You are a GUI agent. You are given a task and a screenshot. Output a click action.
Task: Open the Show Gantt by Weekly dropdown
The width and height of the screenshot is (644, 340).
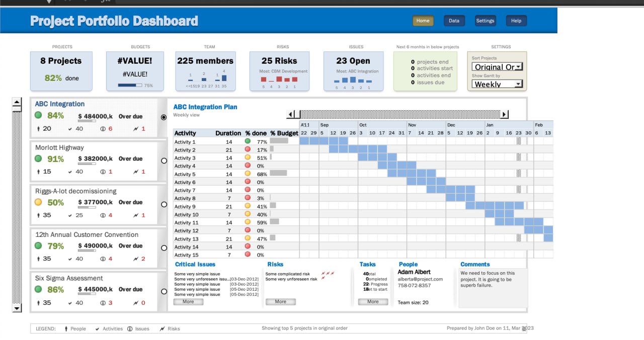tap(498, 84)
